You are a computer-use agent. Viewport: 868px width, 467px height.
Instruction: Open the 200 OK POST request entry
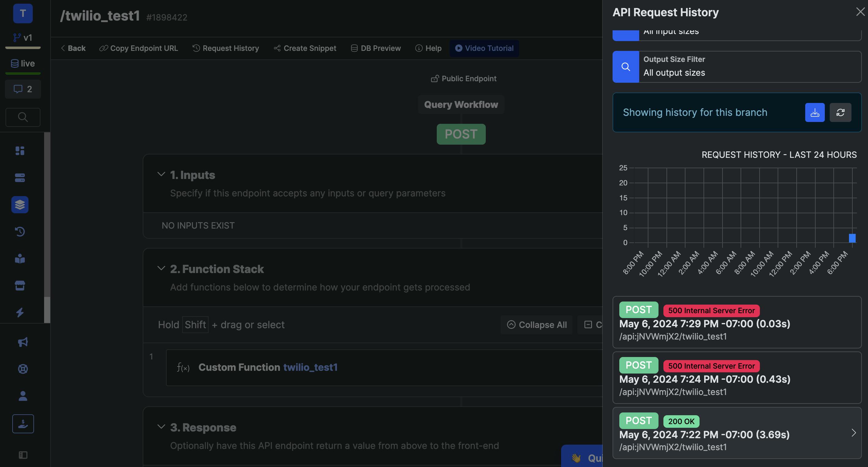(737, 433)
